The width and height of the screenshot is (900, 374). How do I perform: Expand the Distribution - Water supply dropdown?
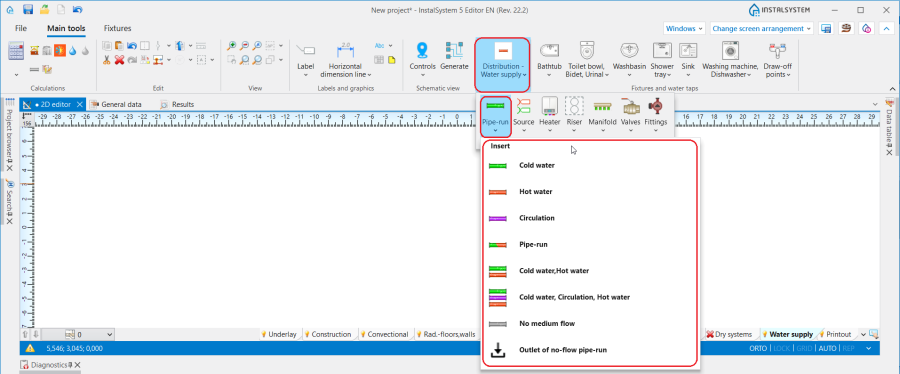(x=526, y=75)
